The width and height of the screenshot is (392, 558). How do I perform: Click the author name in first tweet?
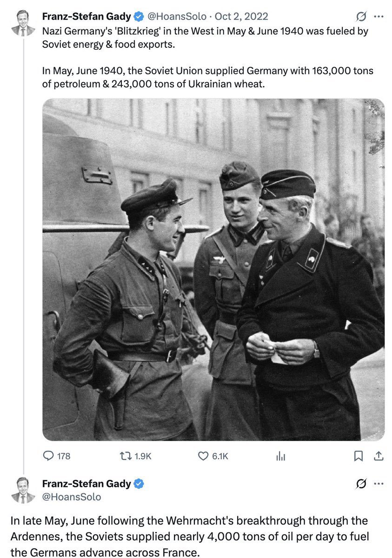click(x=87, y=16)
